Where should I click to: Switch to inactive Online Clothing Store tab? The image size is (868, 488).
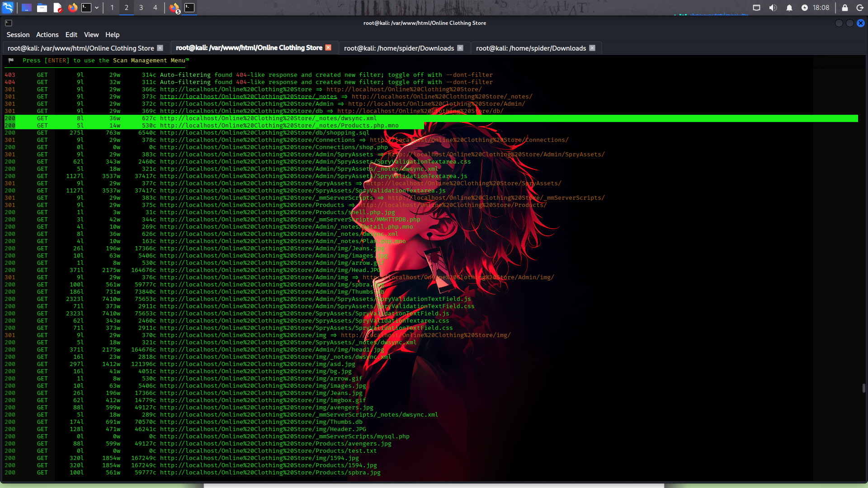(x=81, y=48)
